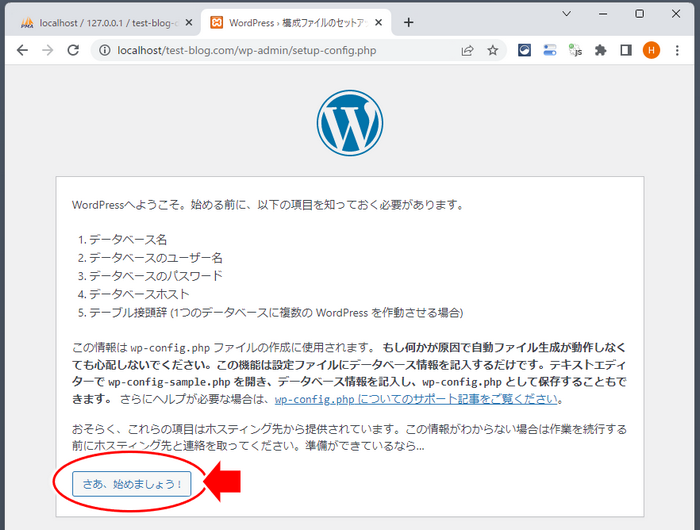Reload the current page
Image resolution: width=700 pixels, height=530 pixels.
coord(73,50)
